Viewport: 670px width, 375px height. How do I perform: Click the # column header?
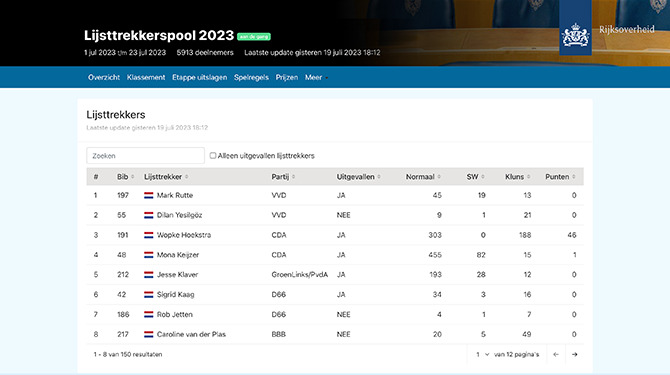[96, 177]
